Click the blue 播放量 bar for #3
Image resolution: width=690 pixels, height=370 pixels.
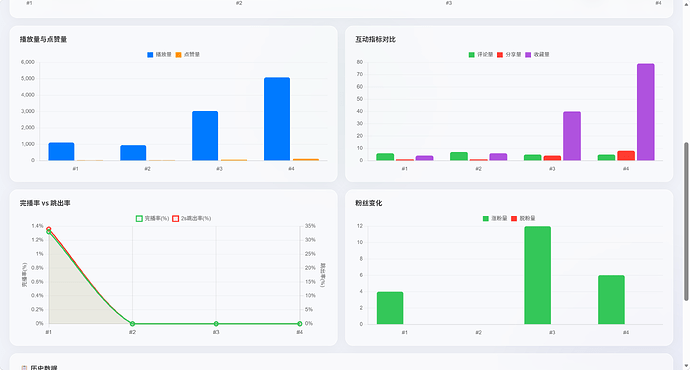click(205, 136)
